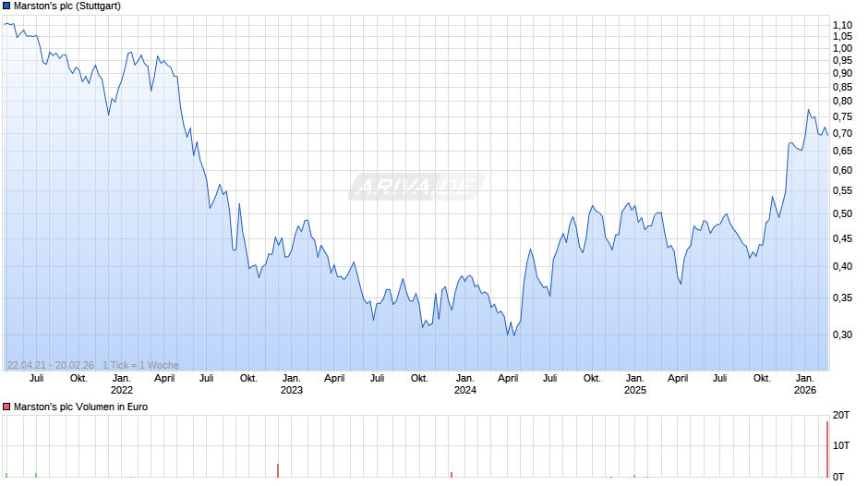Click the volume axis value 0T
Viewport: 868px width, 486px height.
click(838, 477)
